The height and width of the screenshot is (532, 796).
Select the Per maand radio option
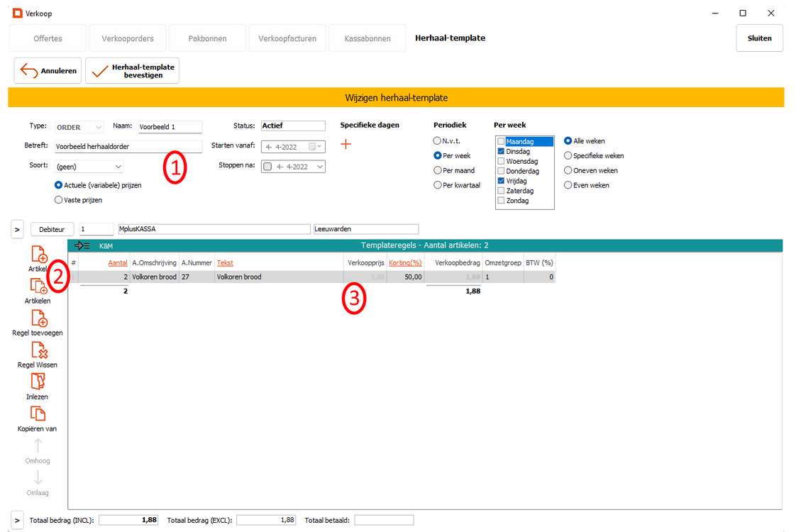coord(437,170)
